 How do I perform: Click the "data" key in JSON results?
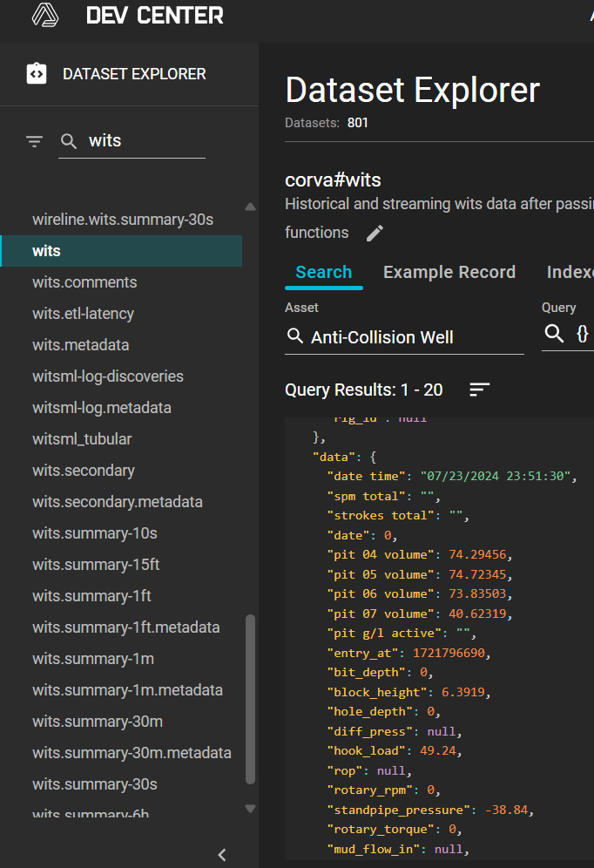[334, 458]
